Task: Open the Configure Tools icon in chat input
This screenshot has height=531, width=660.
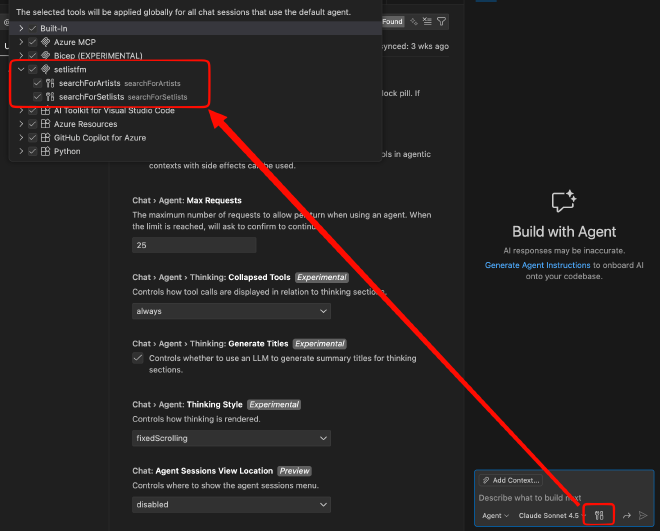Action: click(598, 515)
